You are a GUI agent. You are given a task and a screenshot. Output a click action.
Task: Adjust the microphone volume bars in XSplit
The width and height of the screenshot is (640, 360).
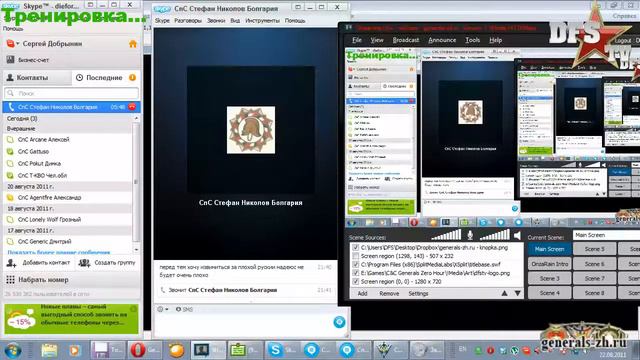point(446,235)
